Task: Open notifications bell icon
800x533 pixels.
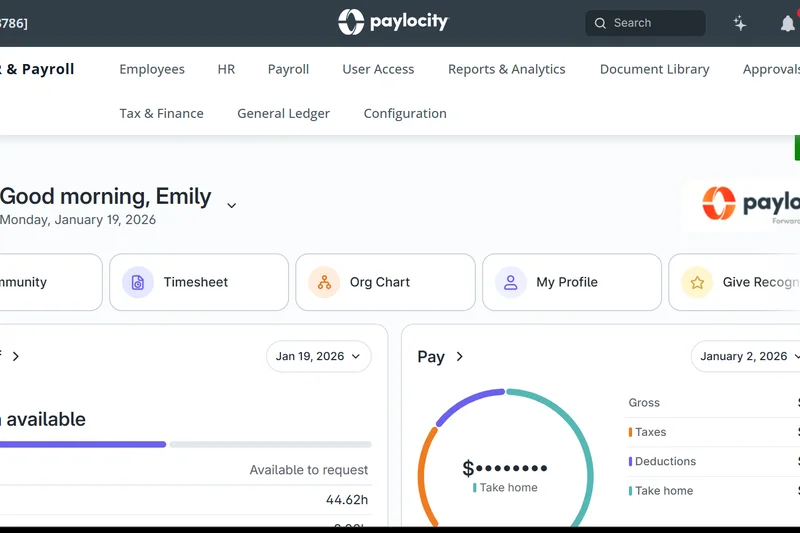Action: [x=788, y=23]
